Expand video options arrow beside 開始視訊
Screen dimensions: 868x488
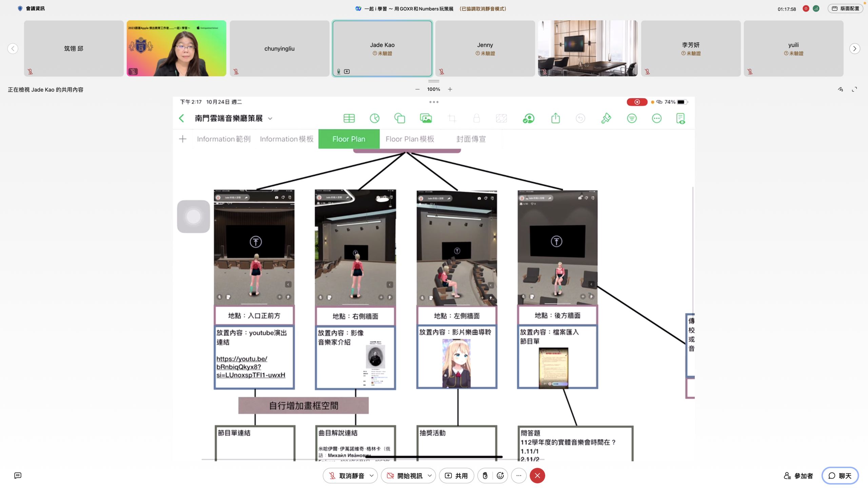[x=430, y=475]
